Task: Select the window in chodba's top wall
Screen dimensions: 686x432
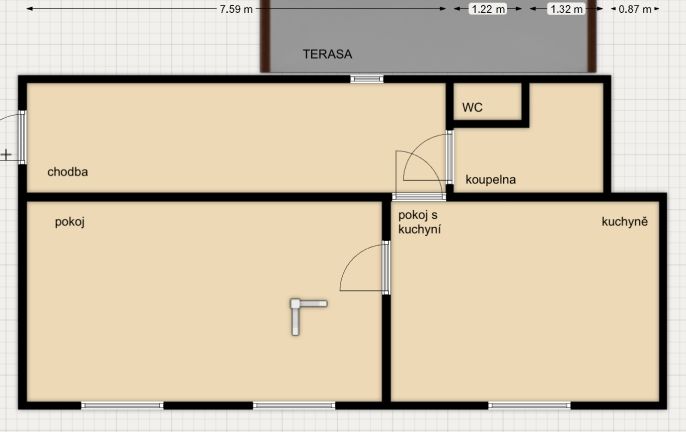Action: 367,79
